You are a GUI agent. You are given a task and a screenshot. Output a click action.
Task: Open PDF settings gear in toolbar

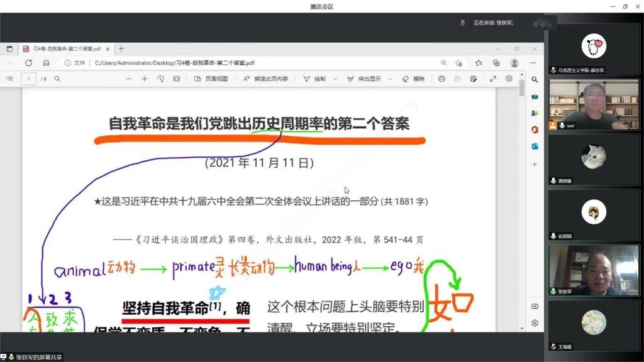click(509, 79)
